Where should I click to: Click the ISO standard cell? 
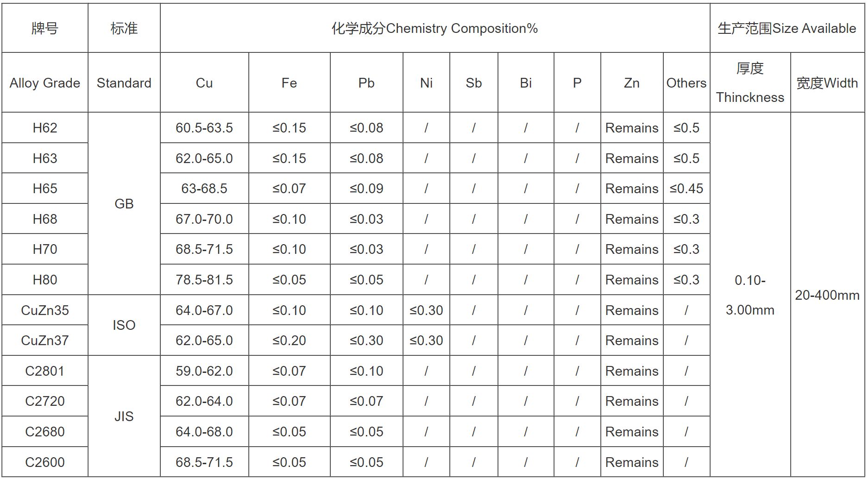click(124, 325)
